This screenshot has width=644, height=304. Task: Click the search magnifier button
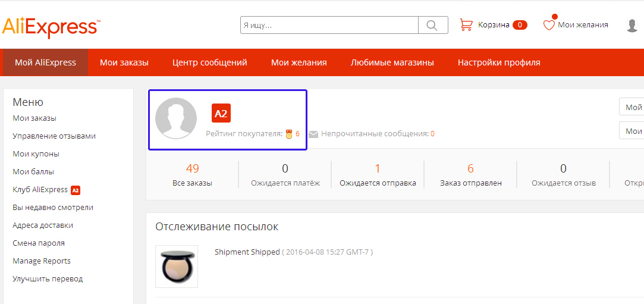click(433, 25)
